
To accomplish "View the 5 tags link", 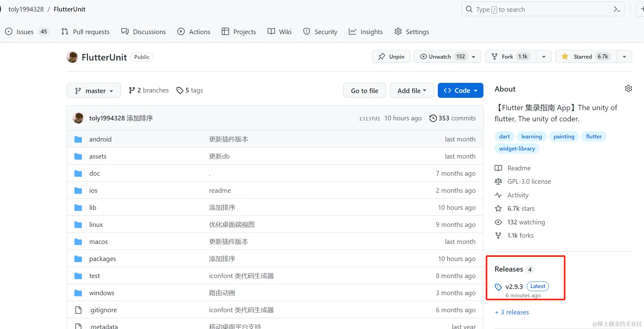I will [x=190, y=90].
